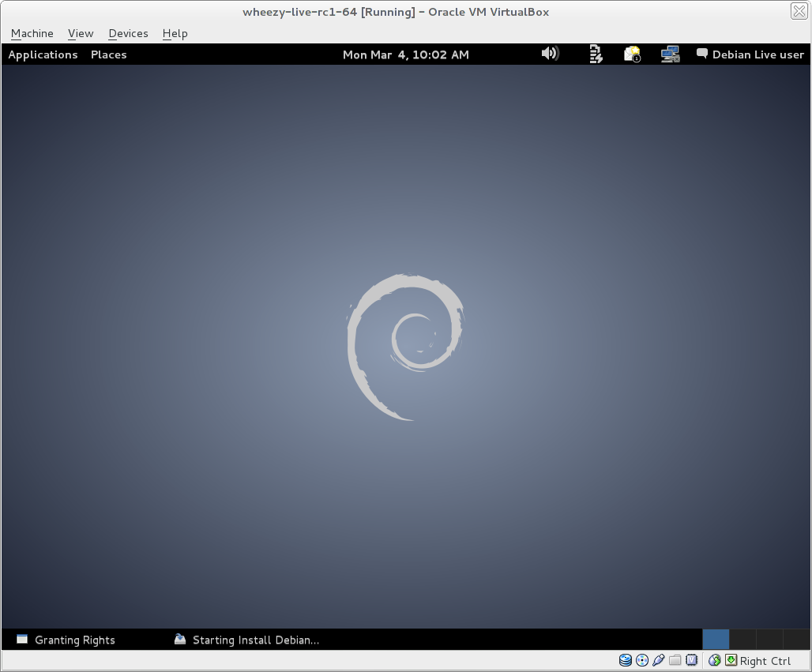The width and height of the screenshot is (812, 672).
Task: Click the keyboard capture green arrow icon
Action: (731, 660)
